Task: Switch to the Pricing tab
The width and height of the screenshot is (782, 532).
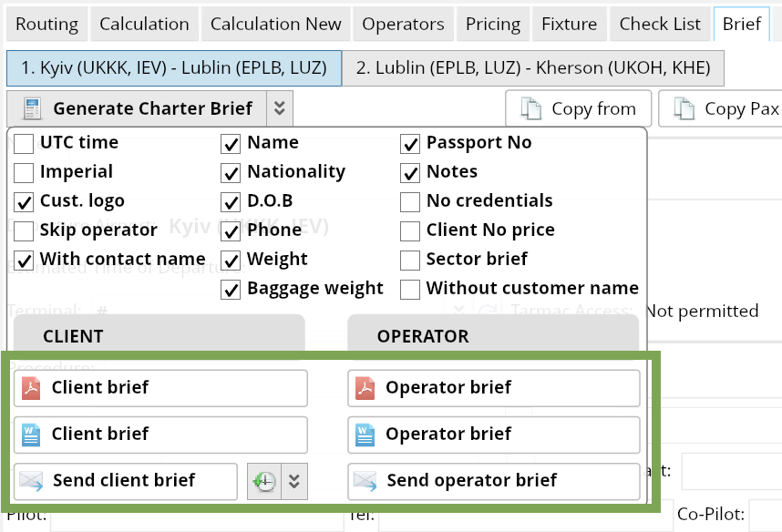Action: [492, 24]
